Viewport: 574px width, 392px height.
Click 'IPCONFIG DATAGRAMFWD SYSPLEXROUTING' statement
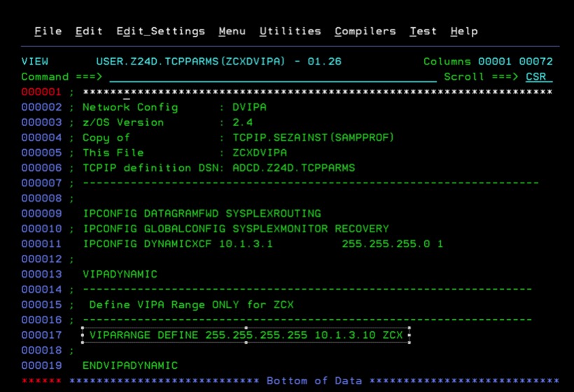click(x=202, y=213)
